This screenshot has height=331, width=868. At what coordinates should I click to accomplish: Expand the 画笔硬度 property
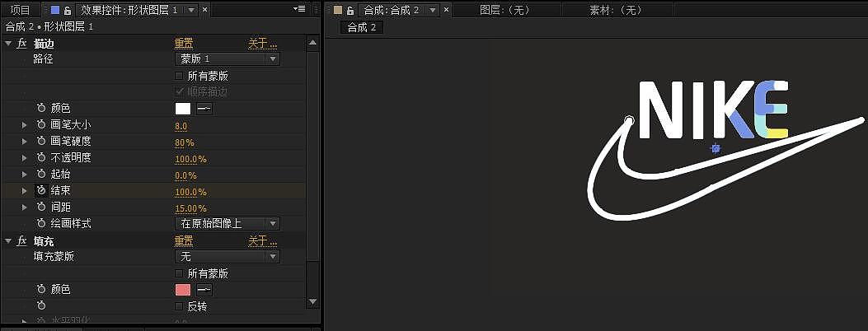25,142
